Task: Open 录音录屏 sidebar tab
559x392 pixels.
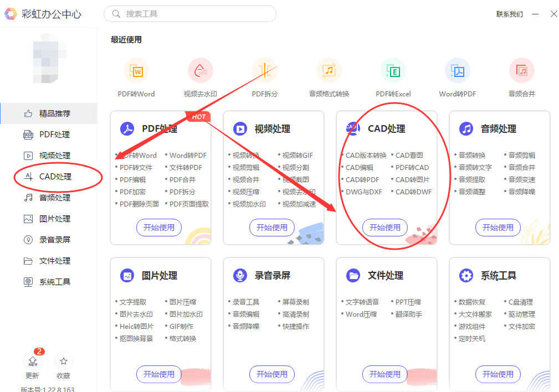Action: click(49, 240)
